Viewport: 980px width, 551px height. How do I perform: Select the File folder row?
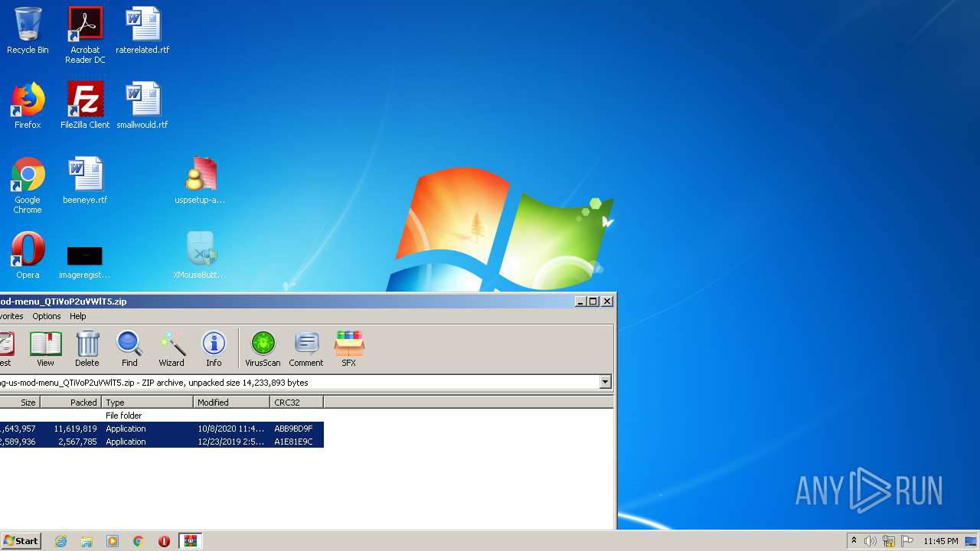(x=162, y=416)
